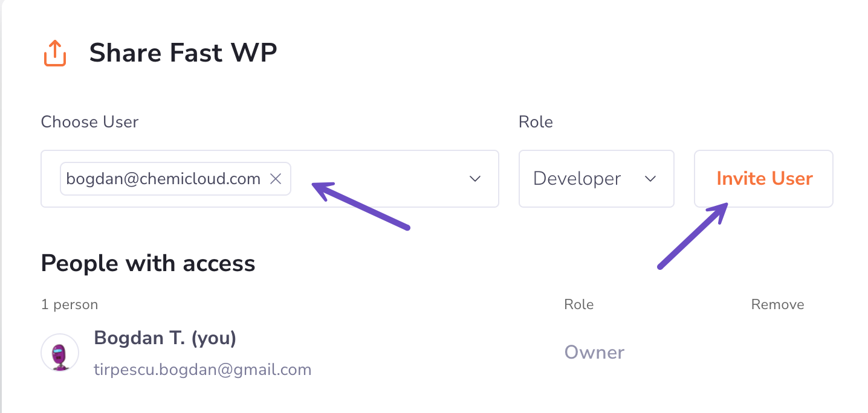The width and height of the screenshot is (868, 413).
Task: Click the Remove column header
Action: (777, 304)
